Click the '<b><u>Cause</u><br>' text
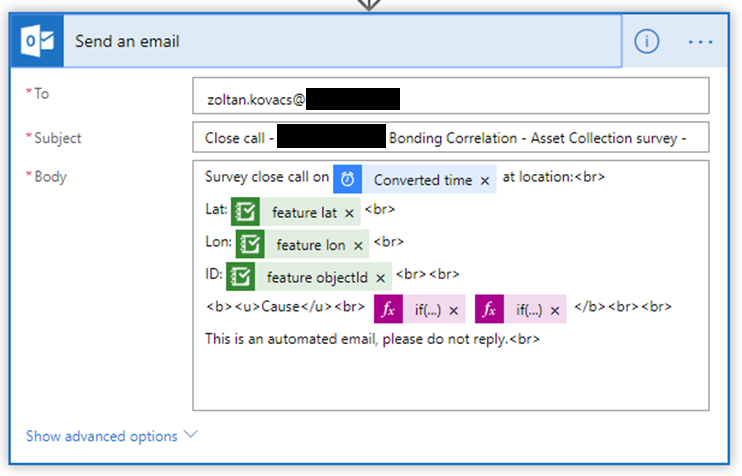The width and height of the screenshot is (742, 476). click(285, 307)
